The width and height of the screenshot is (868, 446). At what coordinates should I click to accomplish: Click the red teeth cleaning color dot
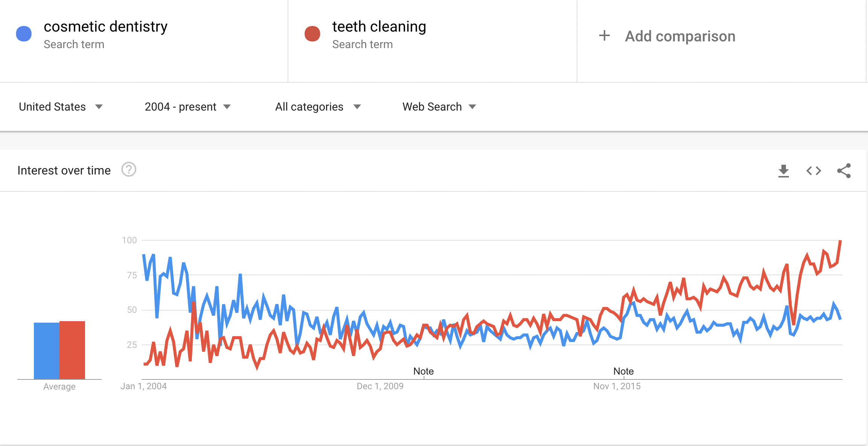click(312, 34)
